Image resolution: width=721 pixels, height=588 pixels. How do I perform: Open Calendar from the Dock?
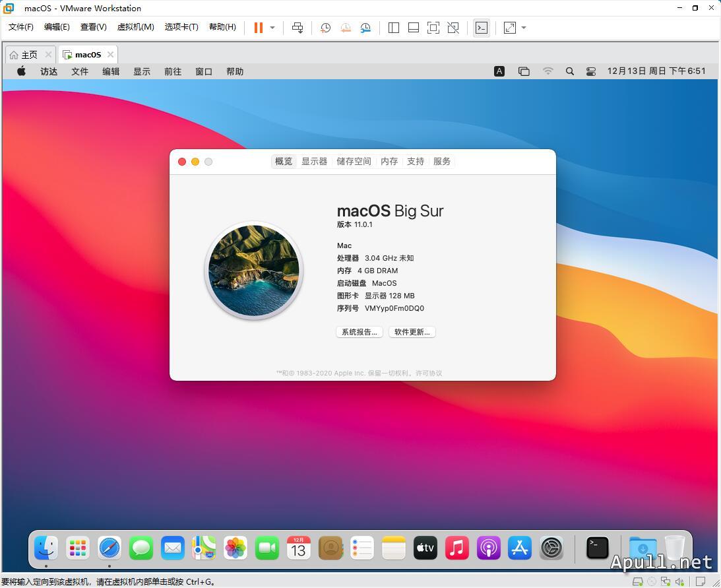[x=298, y=548]
